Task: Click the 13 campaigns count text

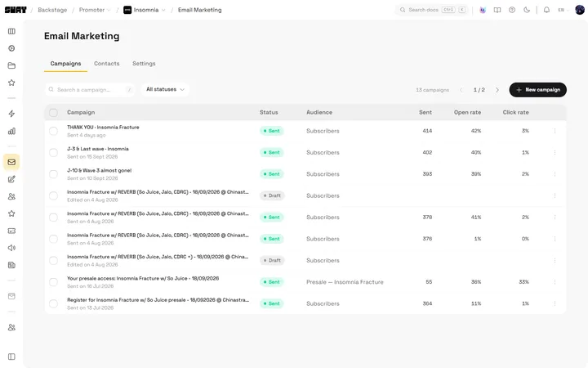Action: point(432,90)
